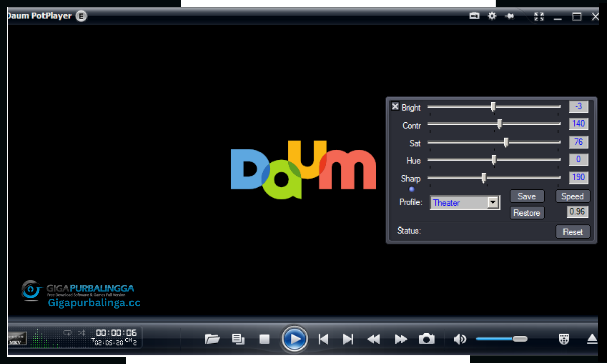Click the E badge beside the PotPlayer title

(81, 16)
